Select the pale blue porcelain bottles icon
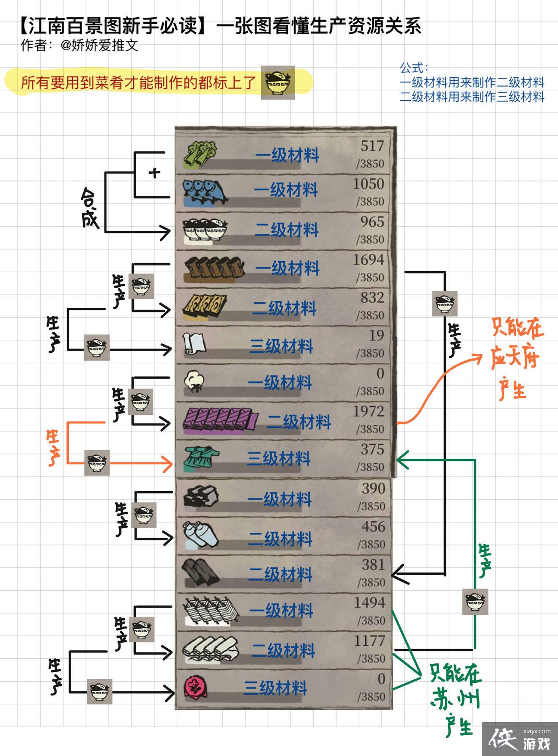558x756 pixels. [x=200, y=534]
